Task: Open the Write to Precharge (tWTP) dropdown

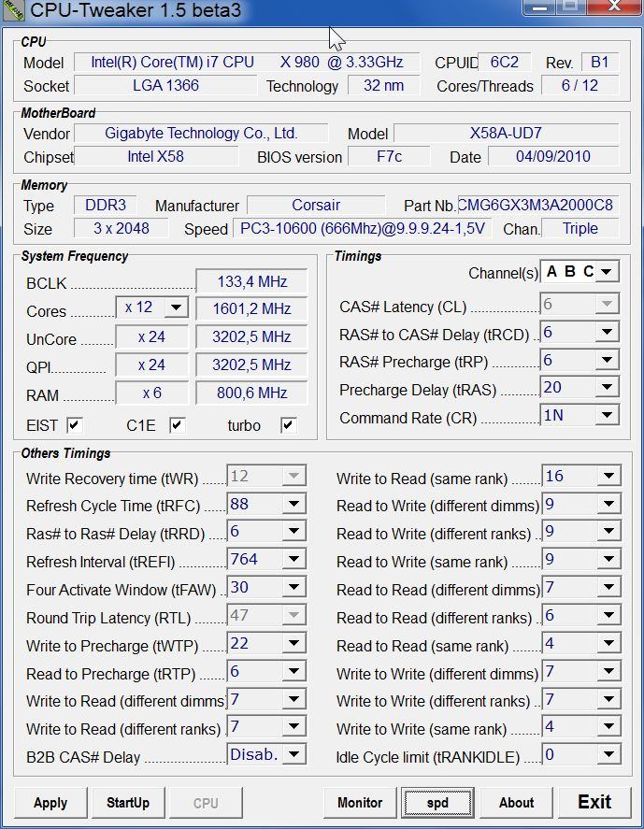Action: click(266, 643)
